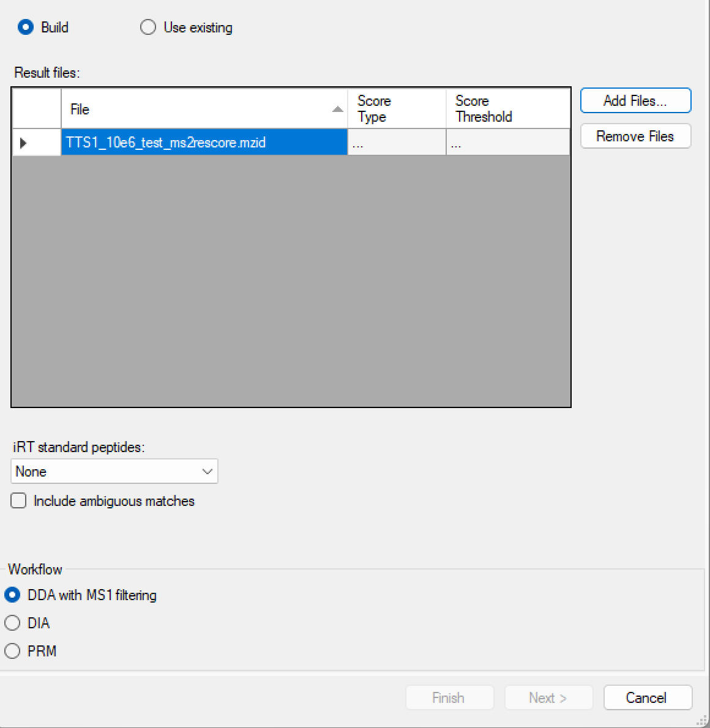Click the Score Threshold column header
710x728 pixels.
point(507,109)
